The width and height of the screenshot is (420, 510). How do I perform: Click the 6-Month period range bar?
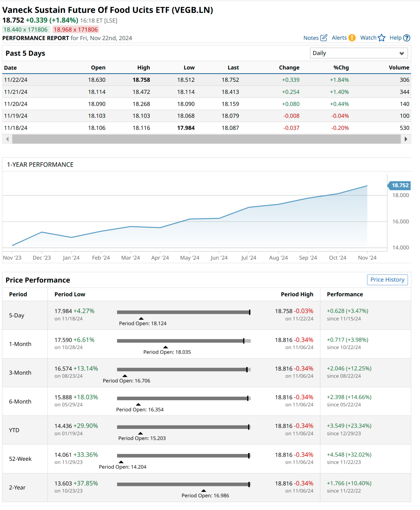pyautogui.click(x=184, y=398)
